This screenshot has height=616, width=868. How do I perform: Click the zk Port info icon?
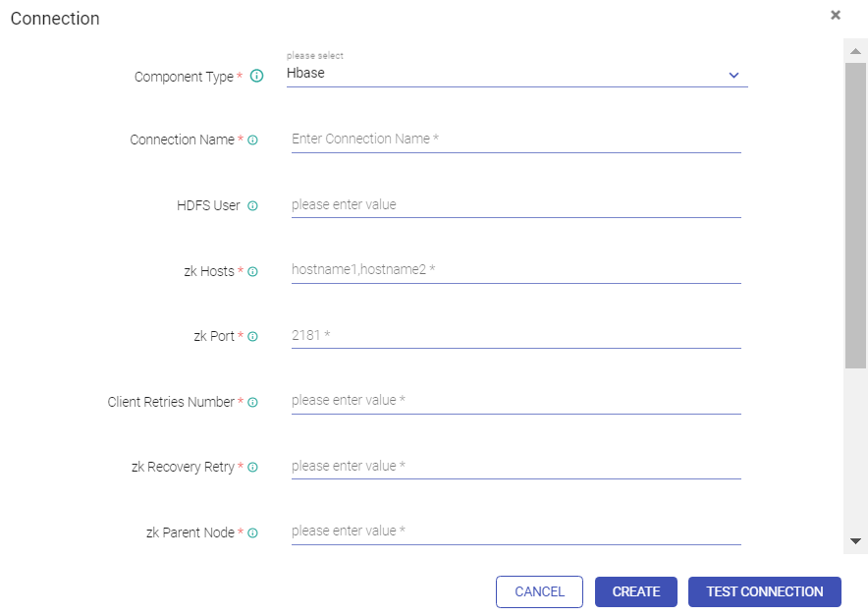pos(252,337)
